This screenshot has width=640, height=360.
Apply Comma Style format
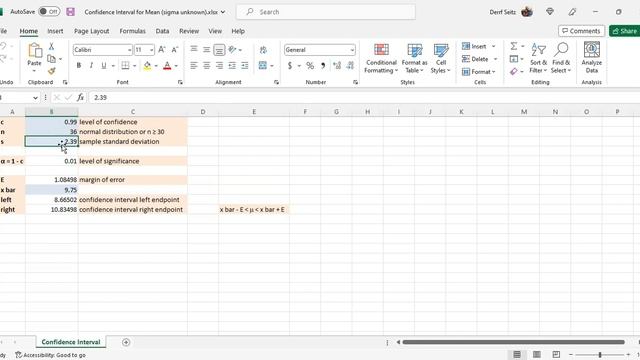pyautogui.click(x=323, y=65)
